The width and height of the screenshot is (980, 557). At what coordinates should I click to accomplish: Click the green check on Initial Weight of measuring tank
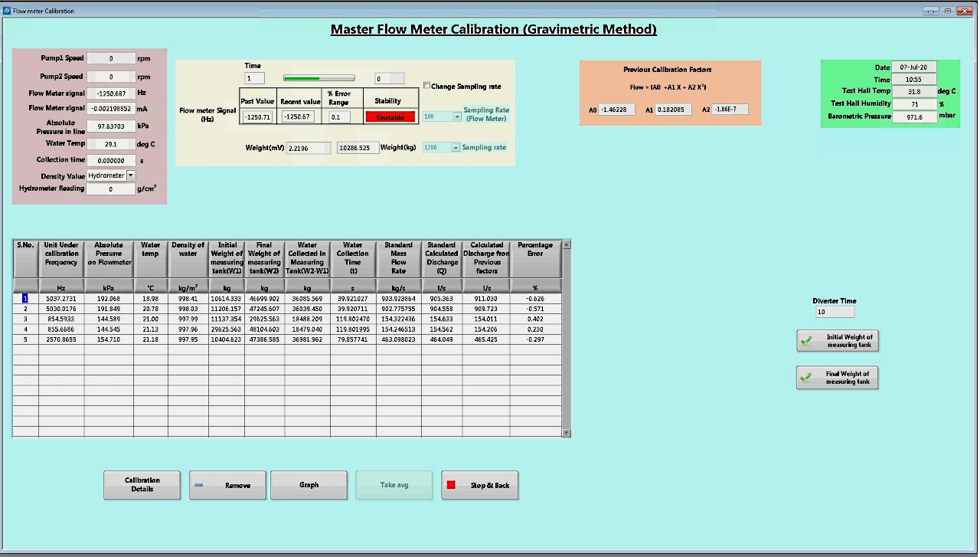click(808, 340)
